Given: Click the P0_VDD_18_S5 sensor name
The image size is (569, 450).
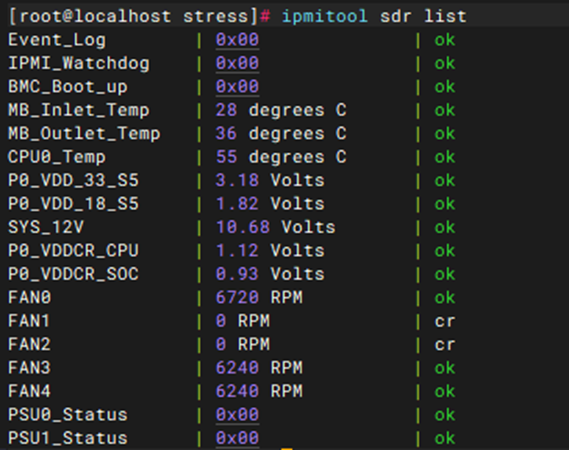Looking at the screenshot, I should [x=73, y=204].
